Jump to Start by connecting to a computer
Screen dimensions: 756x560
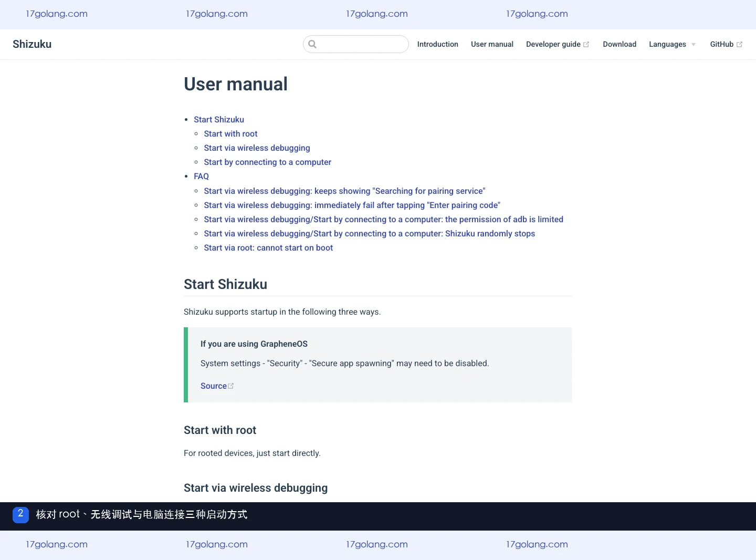[x=267, y=162]
